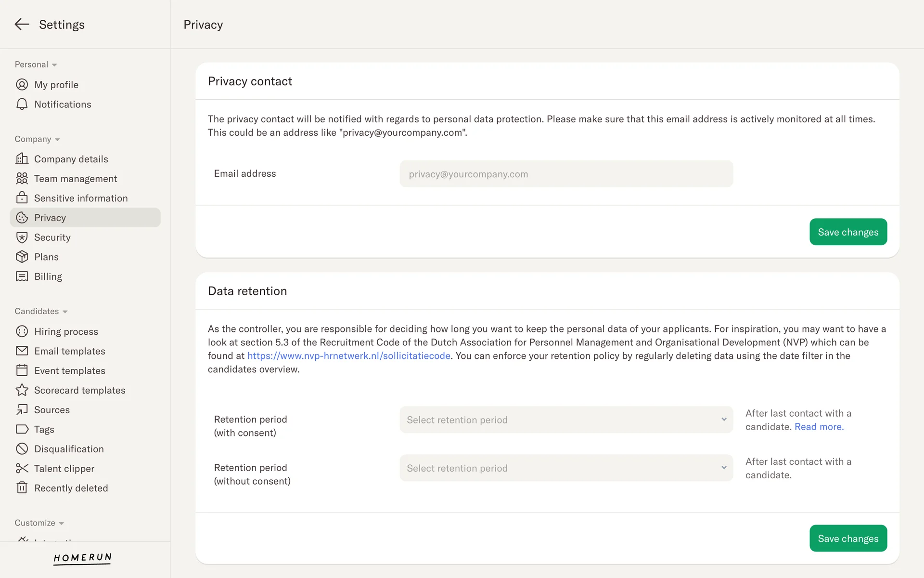Image resolution: width=924 pixels, height=578 pixels.
Task: Open retention period without consent dropdown
Action: click(x=566, y=468)
